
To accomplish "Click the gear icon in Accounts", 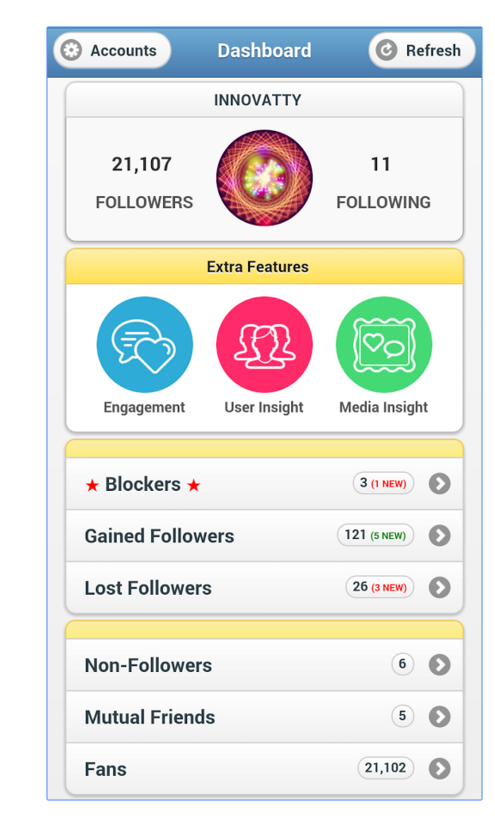I will [x=72, y=50].
